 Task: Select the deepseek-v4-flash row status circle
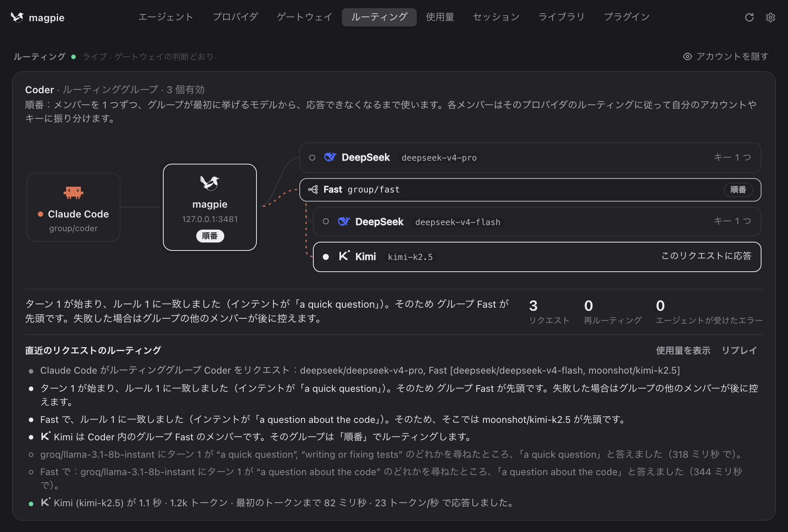click(x=326, y=221)
